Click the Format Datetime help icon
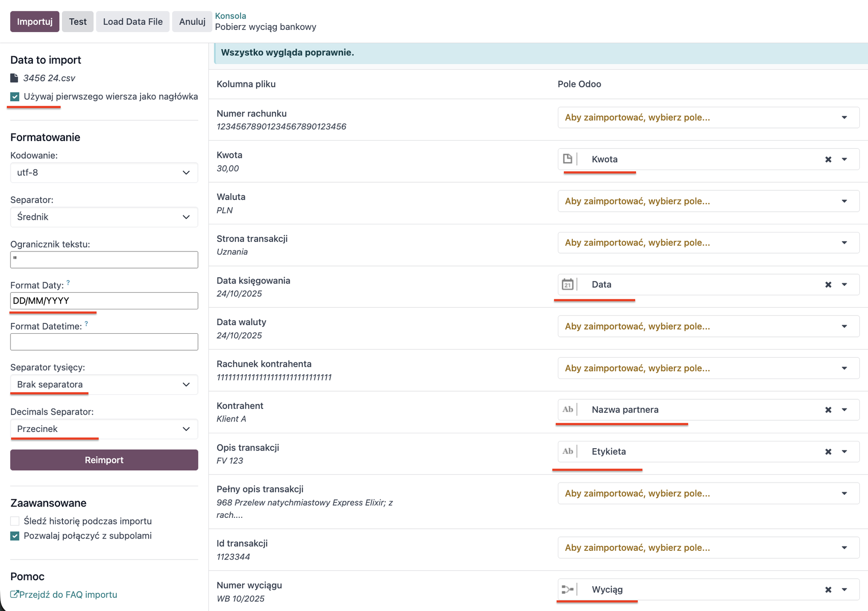 [86, 324]
